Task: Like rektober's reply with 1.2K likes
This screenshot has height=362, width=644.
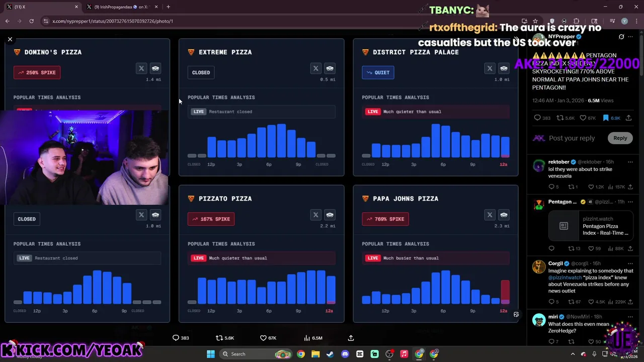Action: 597,187
